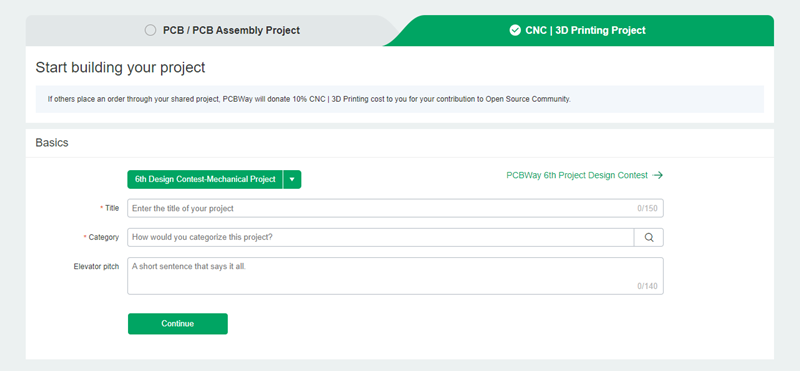Expand the contest type dropdown arrow

pos(292,180)
